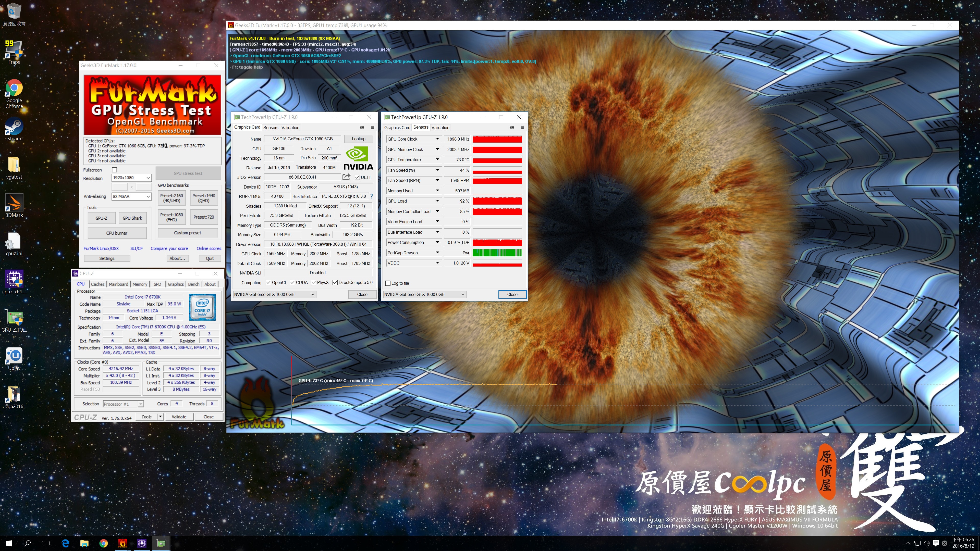980x551 pixels.
Task: Click the Memory Used graph bar
Action: coord(497,191)
